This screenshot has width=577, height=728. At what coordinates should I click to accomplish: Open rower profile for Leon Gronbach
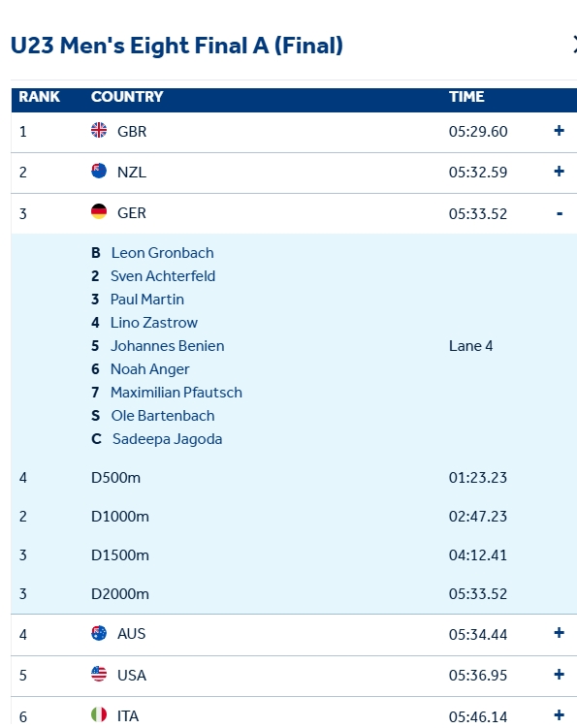[162, 253]
